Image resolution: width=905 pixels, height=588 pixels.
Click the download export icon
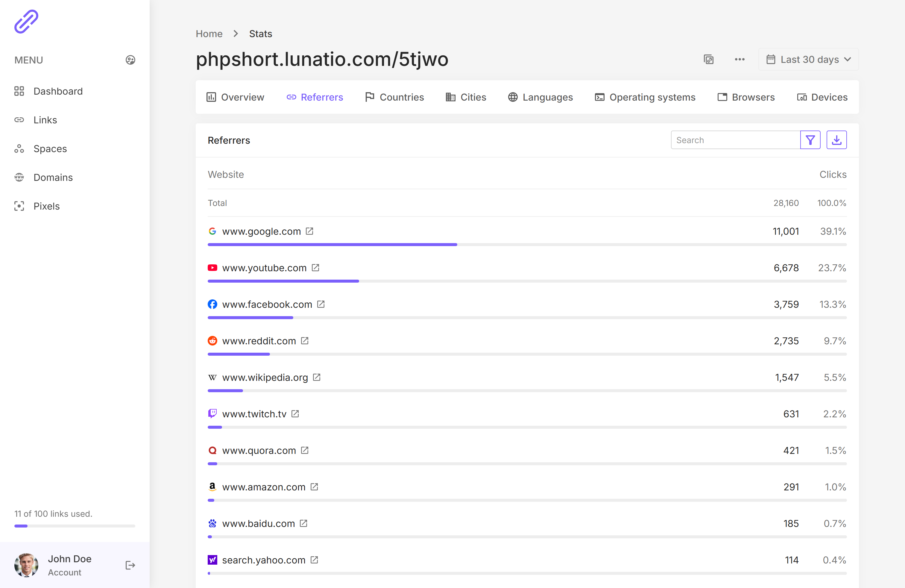click(836, 140)
